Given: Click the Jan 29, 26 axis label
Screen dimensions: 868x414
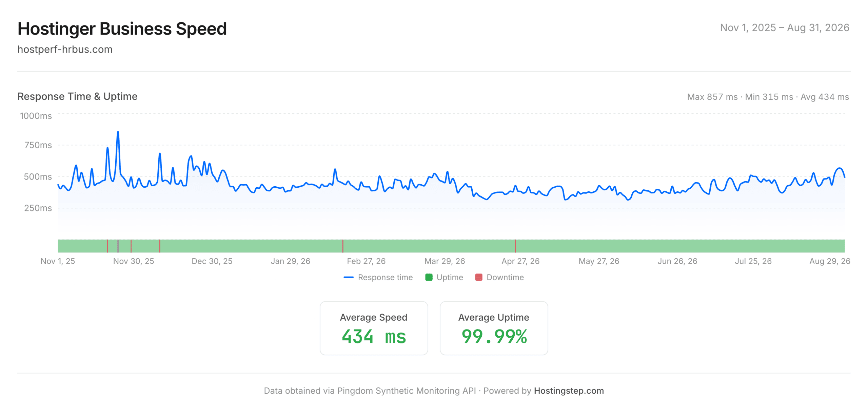Looking at the screenshot, I should 290,261.
